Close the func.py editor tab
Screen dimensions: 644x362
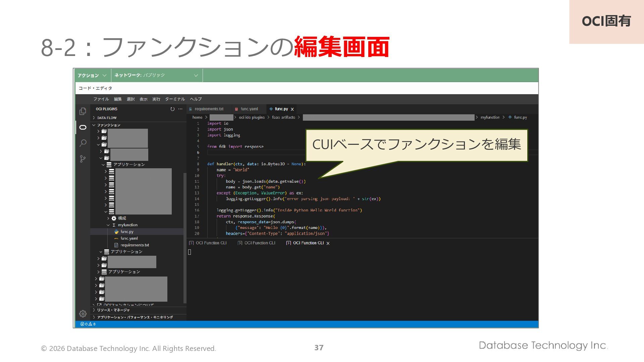[x=292, y=109]
